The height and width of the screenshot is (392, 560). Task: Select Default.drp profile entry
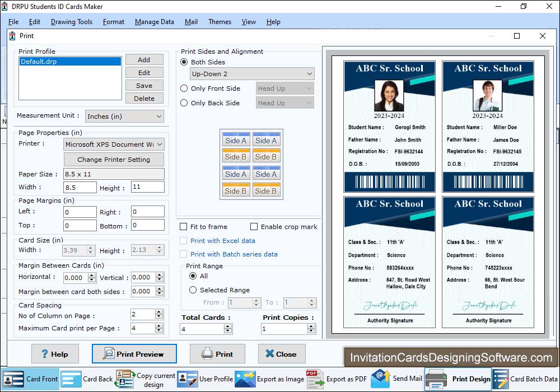pyautogui.click(x=70, y=62)
